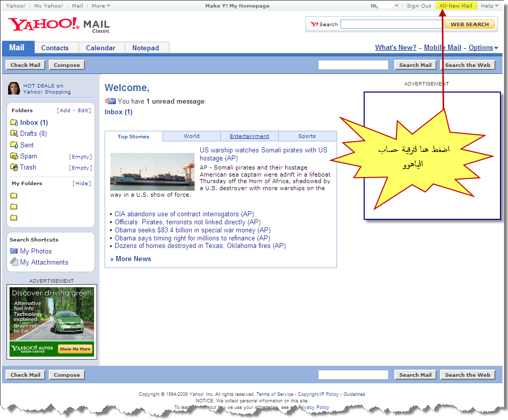Hide the My Folders list
The height and width of the screenshot is (420, 508).
(81, 183)
